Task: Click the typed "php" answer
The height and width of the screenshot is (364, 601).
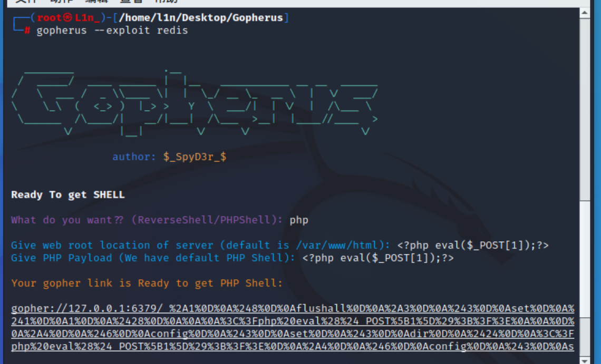Action: coord(299,220)
